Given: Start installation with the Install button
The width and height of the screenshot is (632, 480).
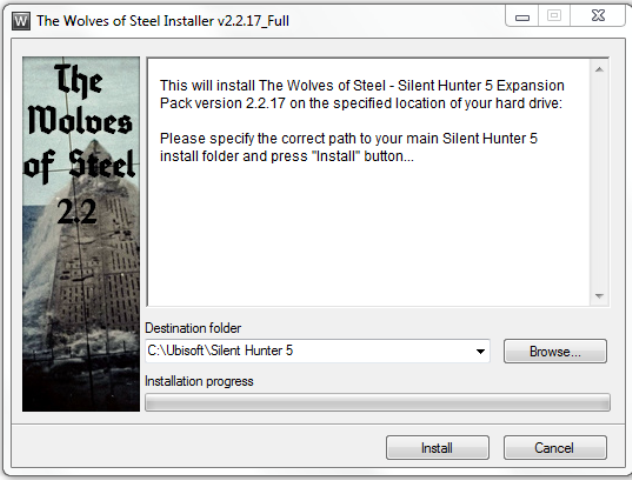Looking at the screenshot, I should point(437,448).
